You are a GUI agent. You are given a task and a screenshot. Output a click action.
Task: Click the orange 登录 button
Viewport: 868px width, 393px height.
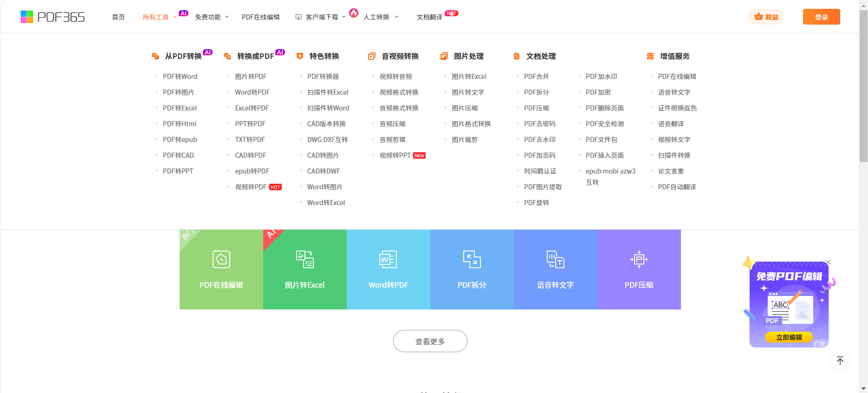(x=821, y=17)
